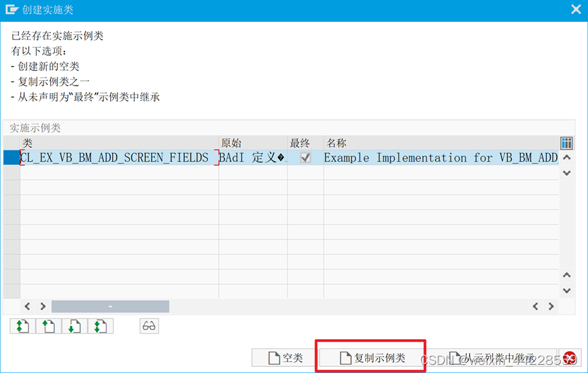Click the 最终 column header
The image size is (588, 373).
point(306,143)
